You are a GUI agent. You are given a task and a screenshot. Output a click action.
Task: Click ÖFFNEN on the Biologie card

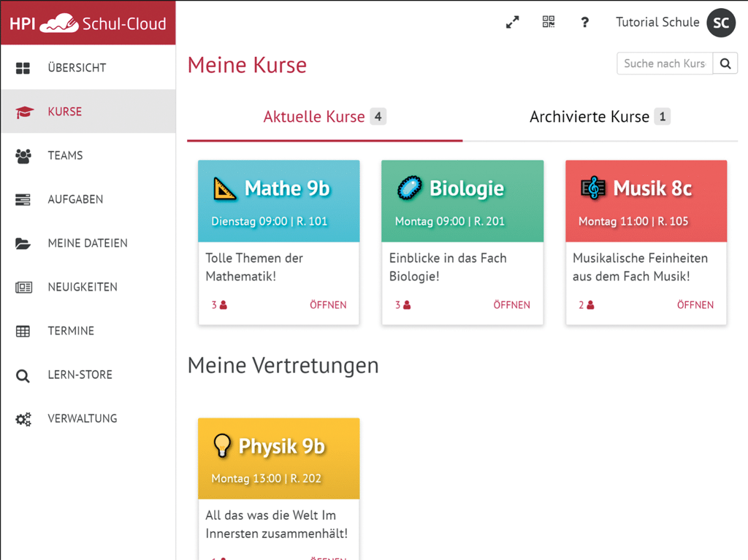[511, 304]
